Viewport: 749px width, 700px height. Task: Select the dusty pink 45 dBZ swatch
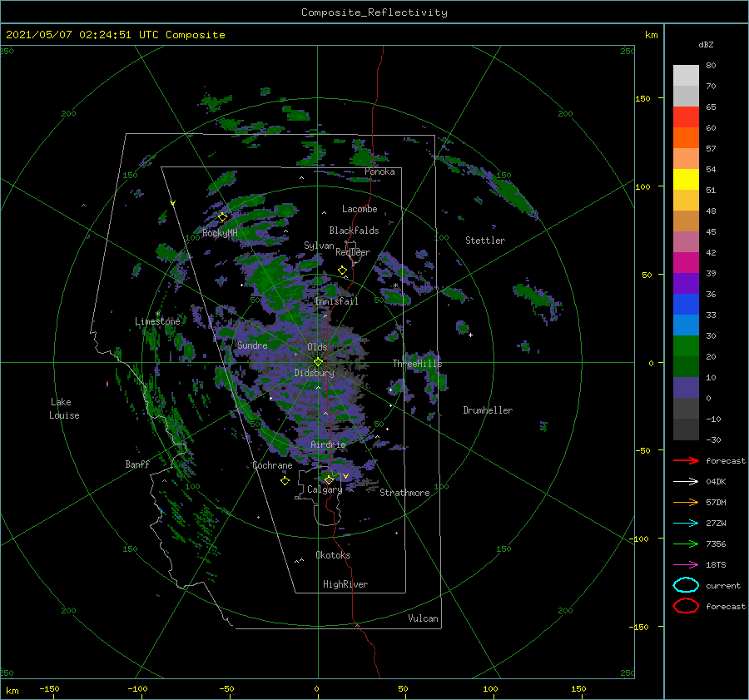click(686, 241)
